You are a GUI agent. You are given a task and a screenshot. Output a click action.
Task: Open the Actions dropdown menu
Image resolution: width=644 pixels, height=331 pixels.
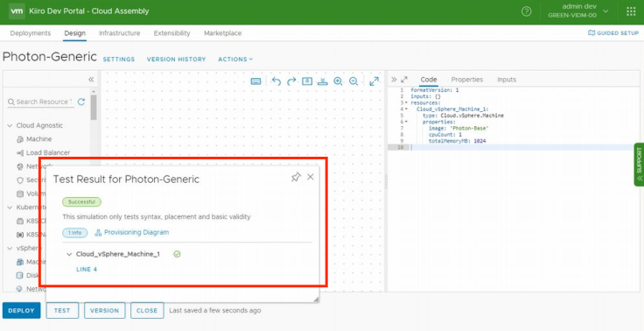(x=235, y=60)
